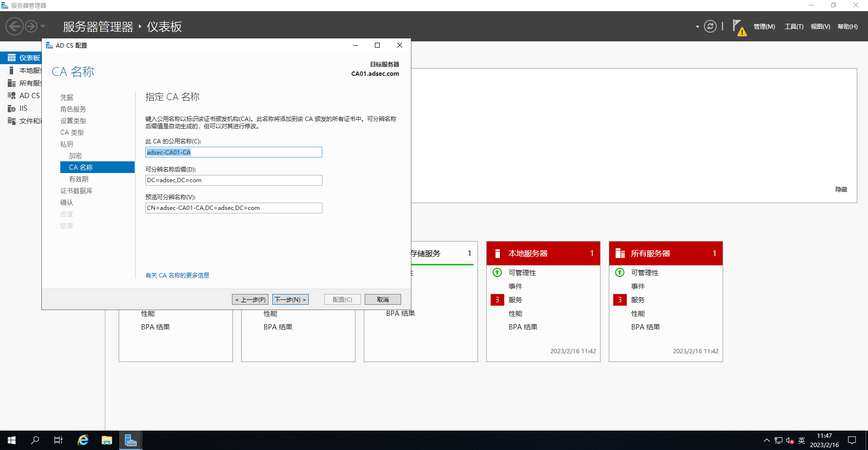The image size is (868, 450).
Task: Click the 下一步(N) button
Action: pyautogui.click(x=290, y=300)
